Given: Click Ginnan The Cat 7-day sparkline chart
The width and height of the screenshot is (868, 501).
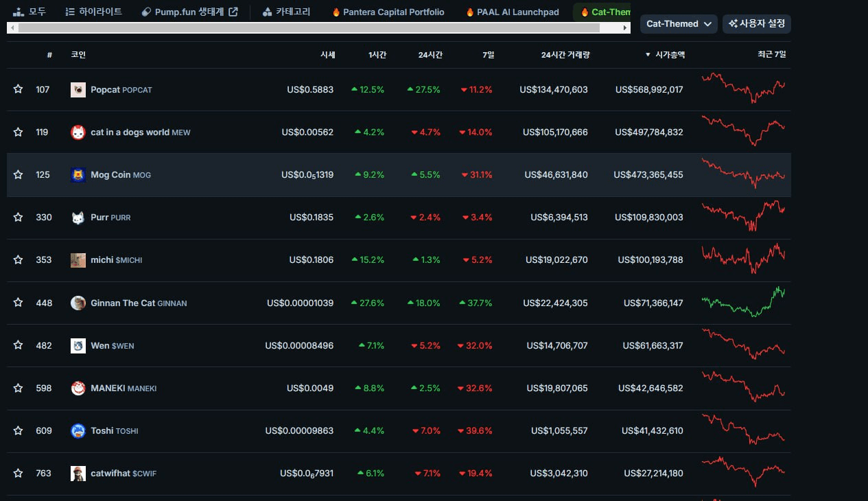Looking at the screenshot, I should [744, 302].
